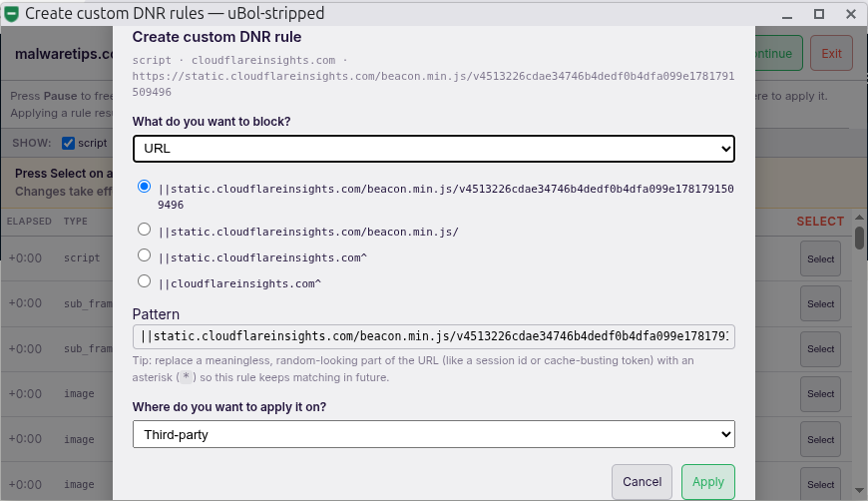
Task: Toggle the script checkbox in SHOW filters
Action: pyautogui.click(x=68, y=144)
